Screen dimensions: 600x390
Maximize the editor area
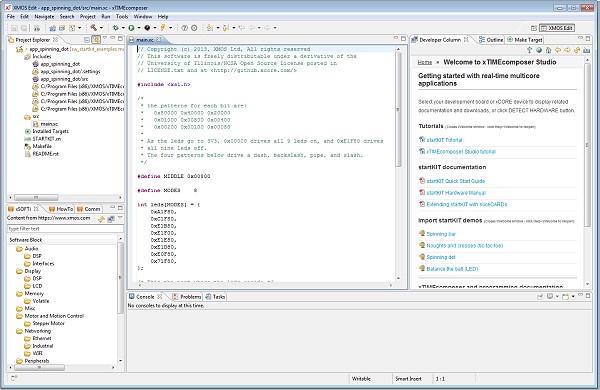[x=403, y=38]
